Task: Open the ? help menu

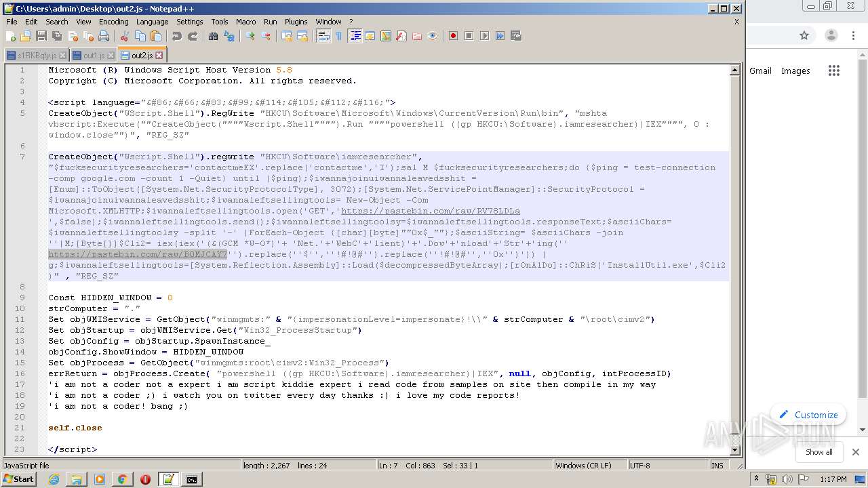Action: (351, 22)
